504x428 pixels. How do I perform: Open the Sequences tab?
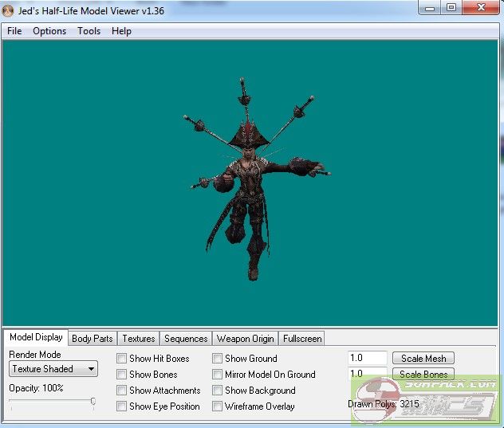click(186, 339)
